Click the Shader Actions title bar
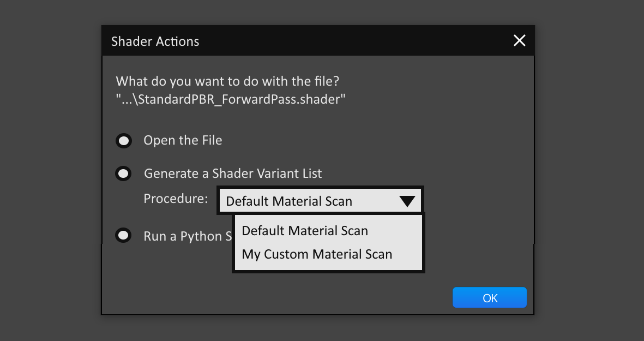The width and height of the screenshot is (644, 341). [154, 40]
